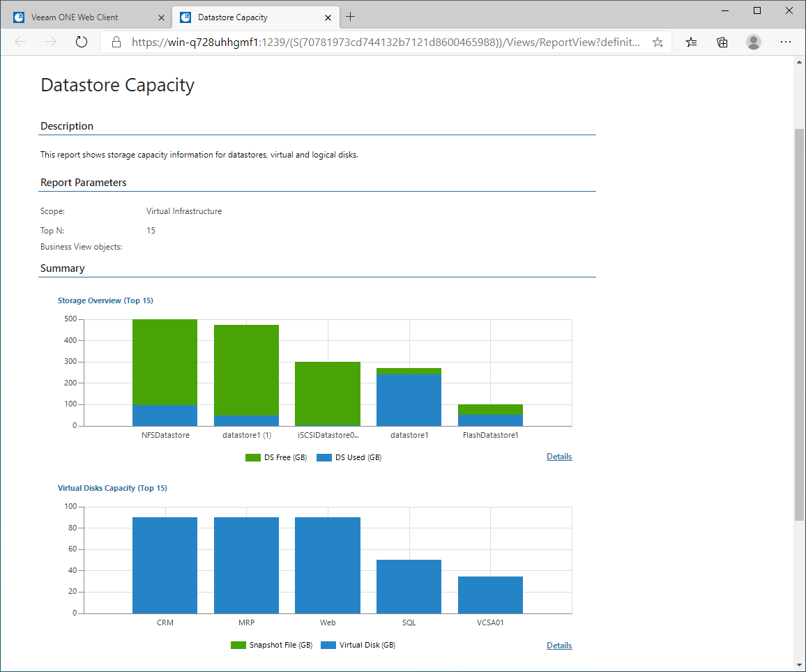Click the address bar URL field

click(386, 42)
